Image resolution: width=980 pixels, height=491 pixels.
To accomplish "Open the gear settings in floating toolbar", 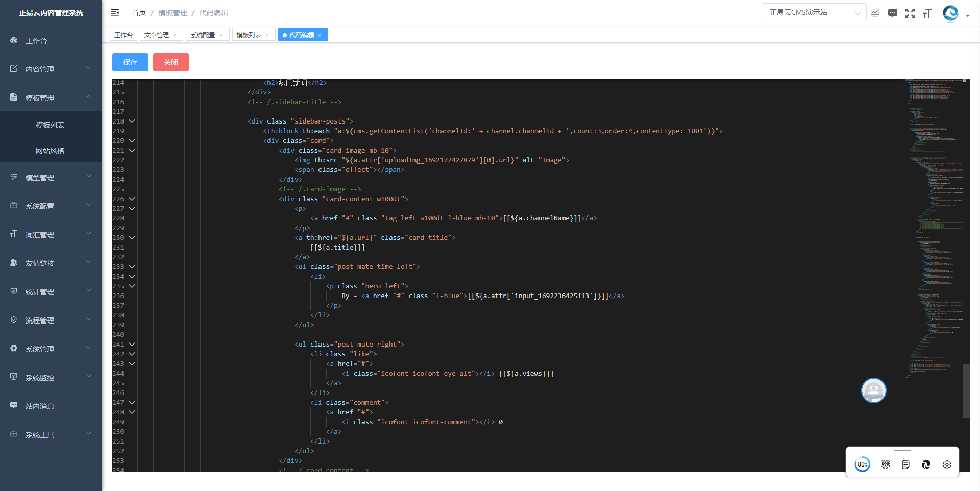I will 947,464.
